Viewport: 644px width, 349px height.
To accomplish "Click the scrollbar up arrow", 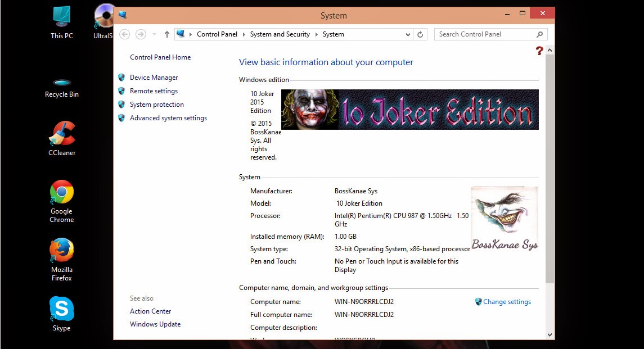I will pos(550,50).
